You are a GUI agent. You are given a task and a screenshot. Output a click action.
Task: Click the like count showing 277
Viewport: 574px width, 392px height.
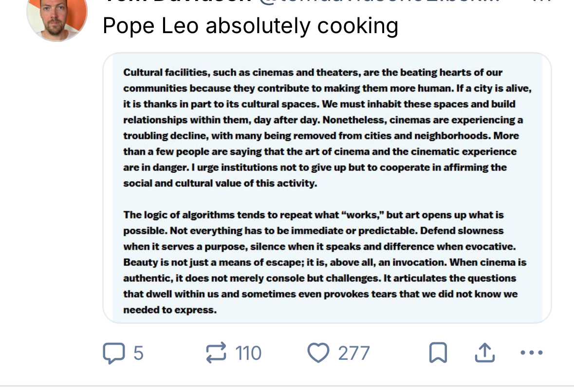coord(354,353)
